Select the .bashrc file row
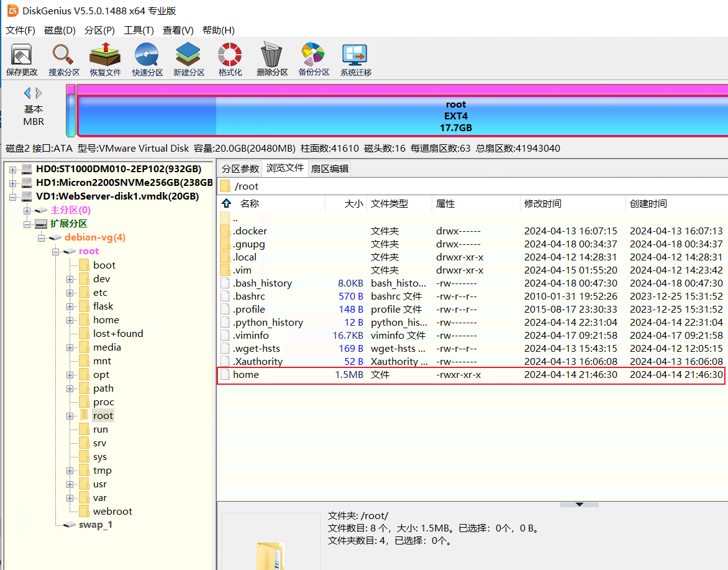This screenshot has height=570, width=728. click(473, 296)
